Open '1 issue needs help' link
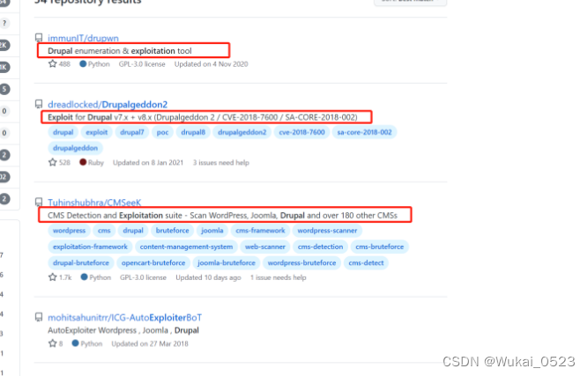This screenshot has width=588, height=376. [x=279, y=277]
